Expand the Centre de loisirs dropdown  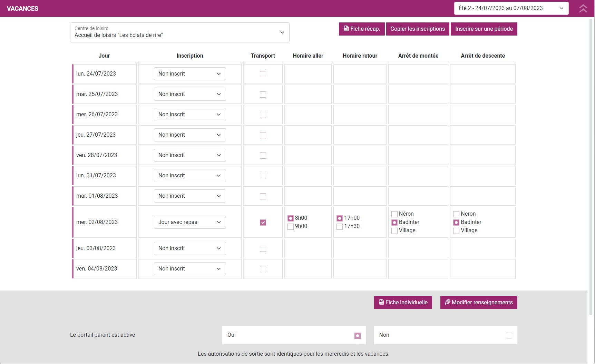(x=179, y=32)
